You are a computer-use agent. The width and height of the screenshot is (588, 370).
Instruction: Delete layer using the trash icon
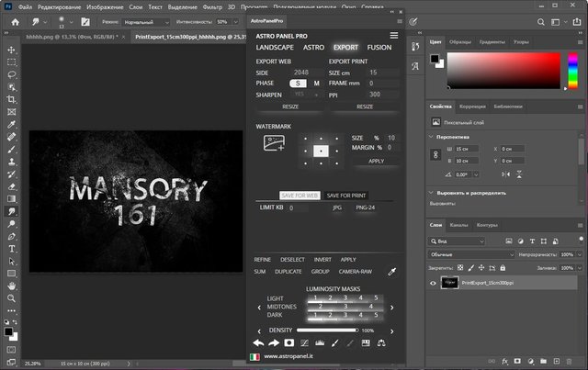(x=570, y=361)
